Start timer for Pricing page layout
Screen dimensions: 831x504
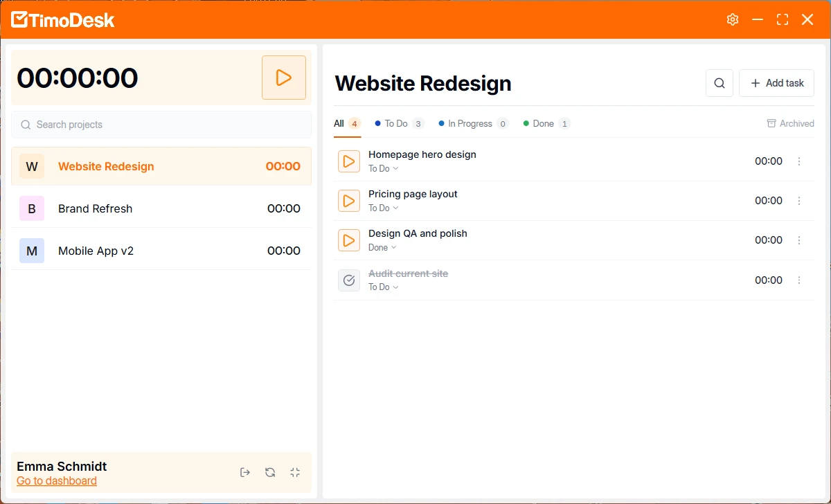[x=349, y=201]
